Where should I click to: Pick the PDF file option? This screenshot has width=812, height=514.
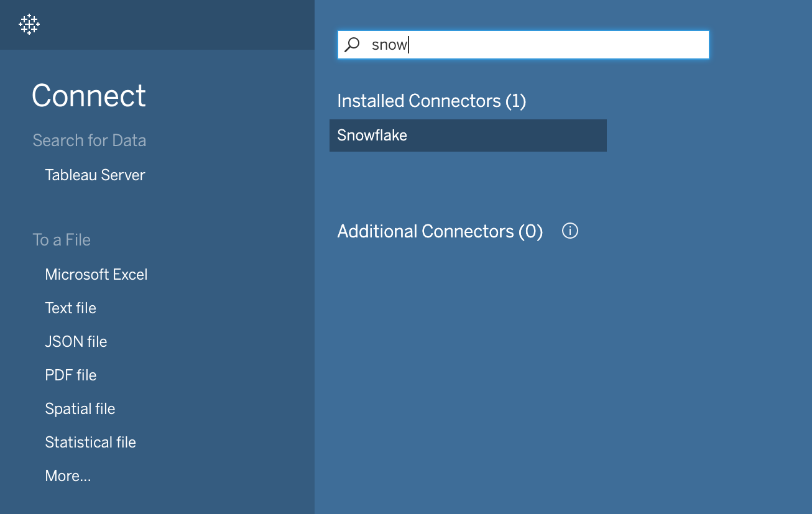pyautogui.click(x=71, y=375)
